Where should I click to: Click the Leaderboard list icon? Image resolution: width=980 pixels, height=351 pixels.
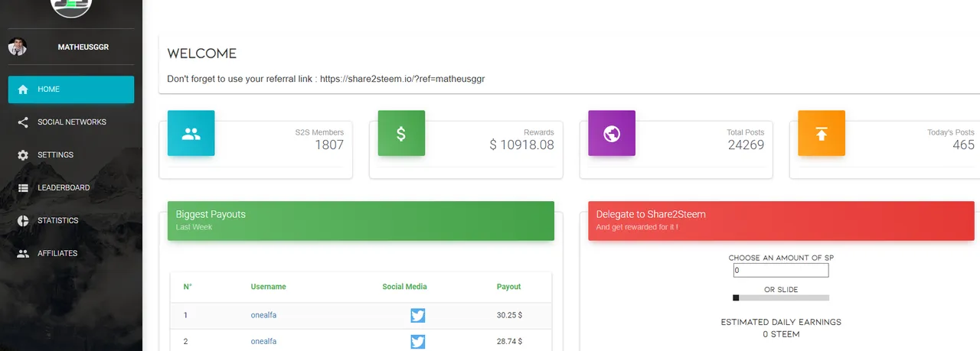point(23,188)
